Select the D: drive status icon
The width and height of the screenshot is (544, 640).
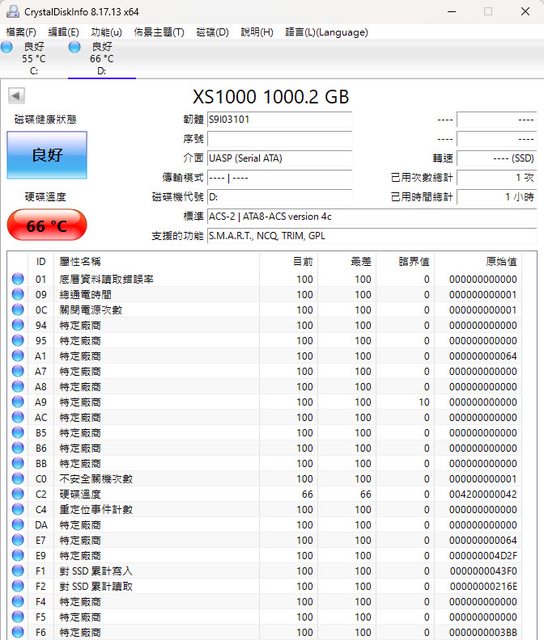coord(74,47)
